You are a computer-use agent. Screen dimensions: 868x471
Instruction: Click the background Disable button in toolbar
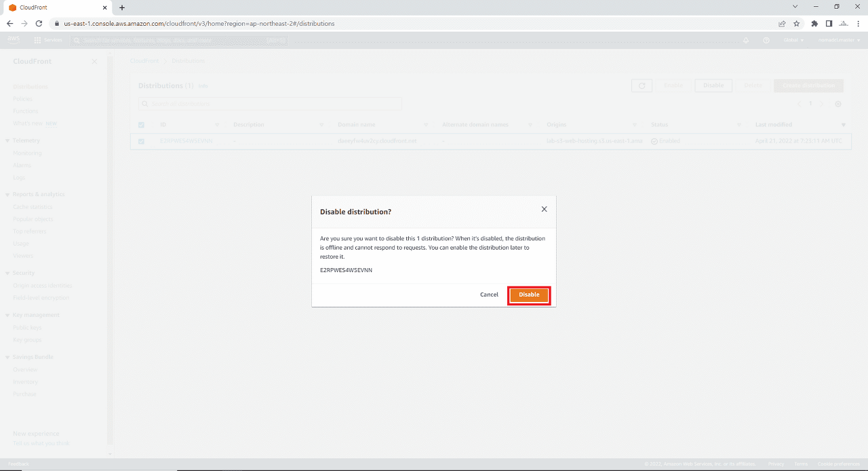713,86
